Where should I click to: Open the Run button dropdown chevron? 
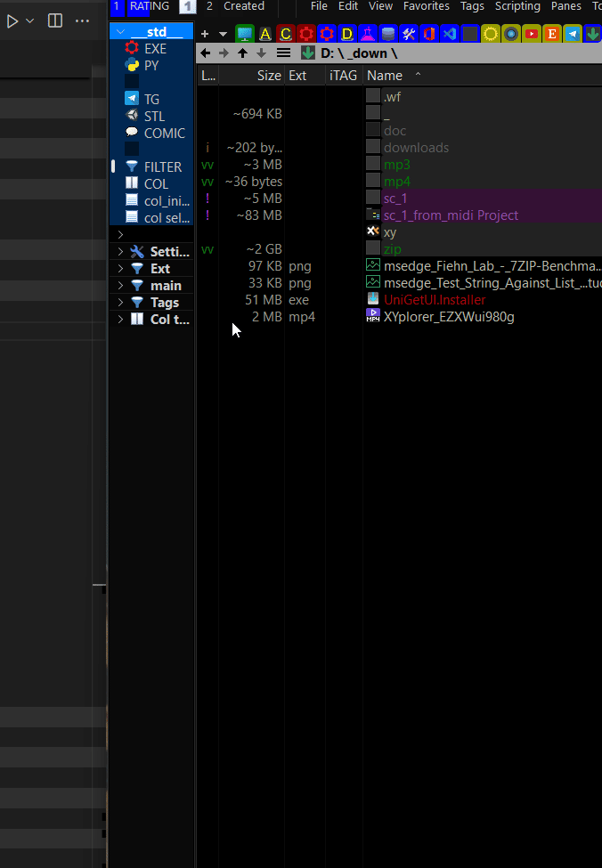coord(30,21)
